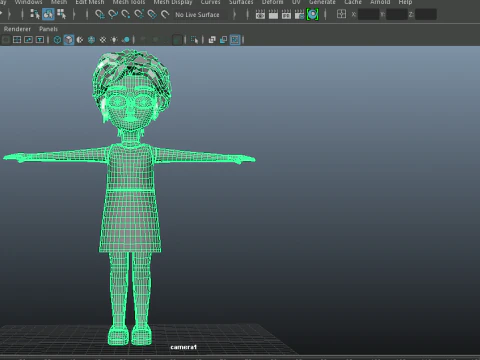Open the Cache menu
Viewport: 480px width, 360px height.
pyautogui.click(x=353, y=2)
